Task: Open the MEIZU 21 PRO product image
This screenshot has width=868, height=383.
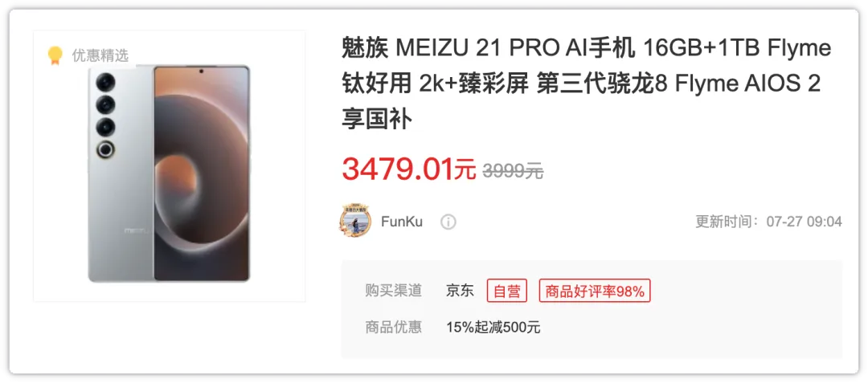Action: [170, 165]
